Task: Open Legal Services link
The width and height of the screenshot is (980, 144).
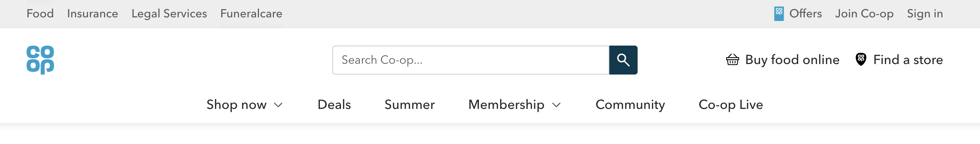Action: (x=169, y=14)
